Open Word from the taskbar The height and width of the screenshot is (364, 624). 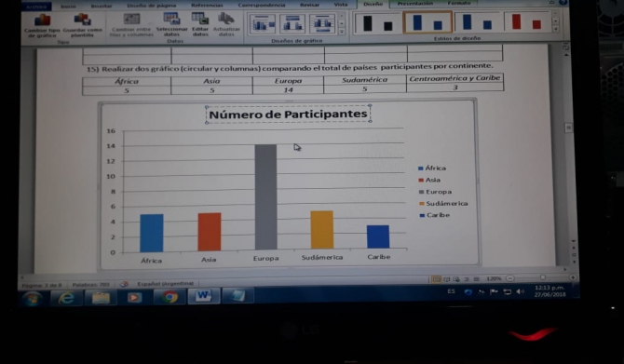203,296
